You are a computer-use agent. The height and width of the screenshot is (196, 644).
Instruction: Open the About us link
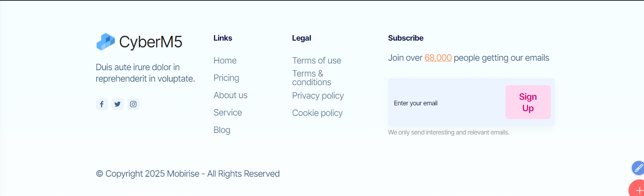click(231, 95)
